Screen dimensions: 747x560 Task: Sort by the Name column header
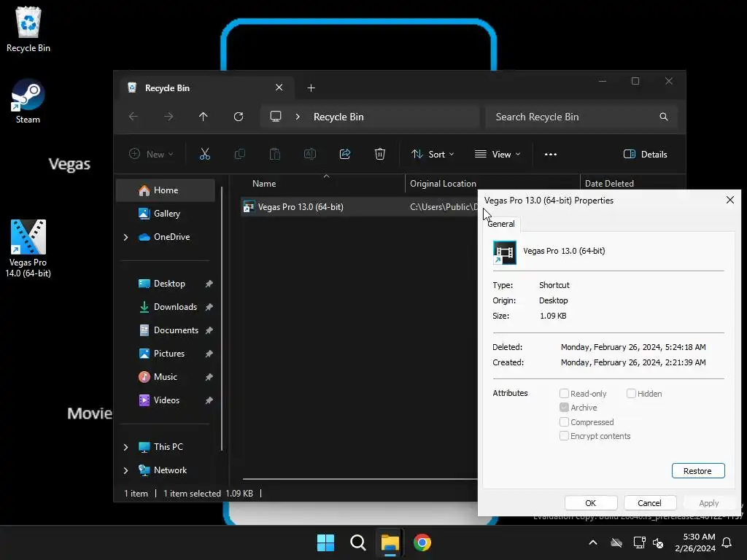click(324, 183)
